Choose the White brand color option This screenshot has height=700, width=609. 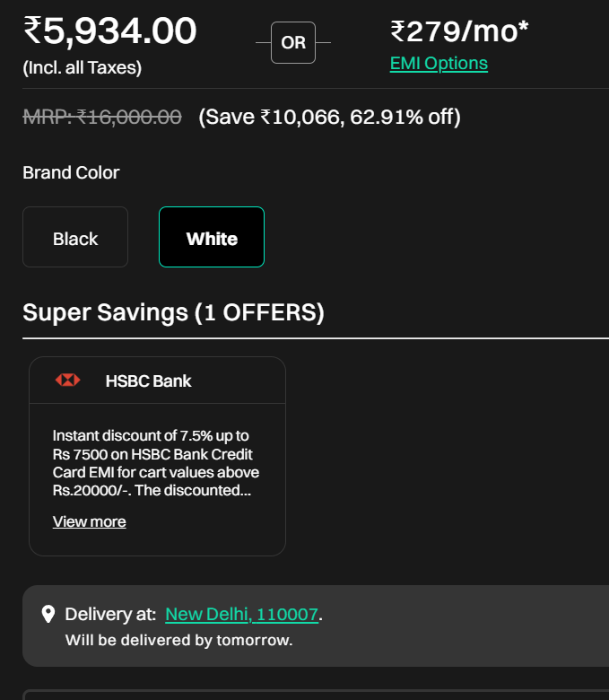pos(212,238)
